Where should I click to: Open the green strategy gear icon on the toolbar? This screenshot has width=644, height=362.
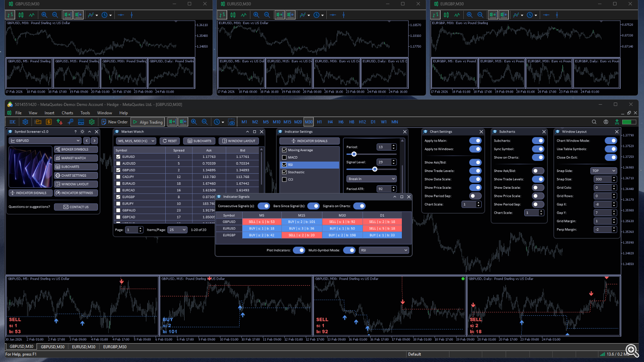[x=91, y=122]
